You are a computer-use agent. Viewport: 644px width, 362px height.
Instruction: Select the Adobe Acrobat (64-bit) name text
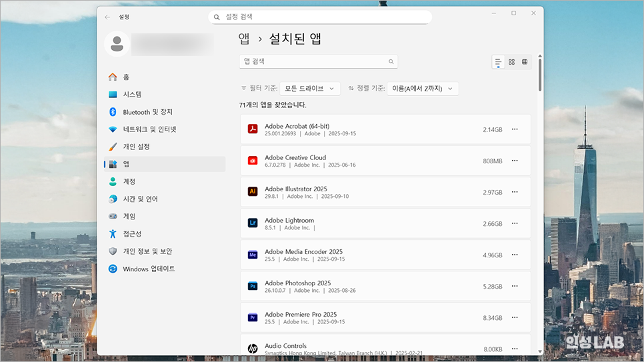point(297,126)
